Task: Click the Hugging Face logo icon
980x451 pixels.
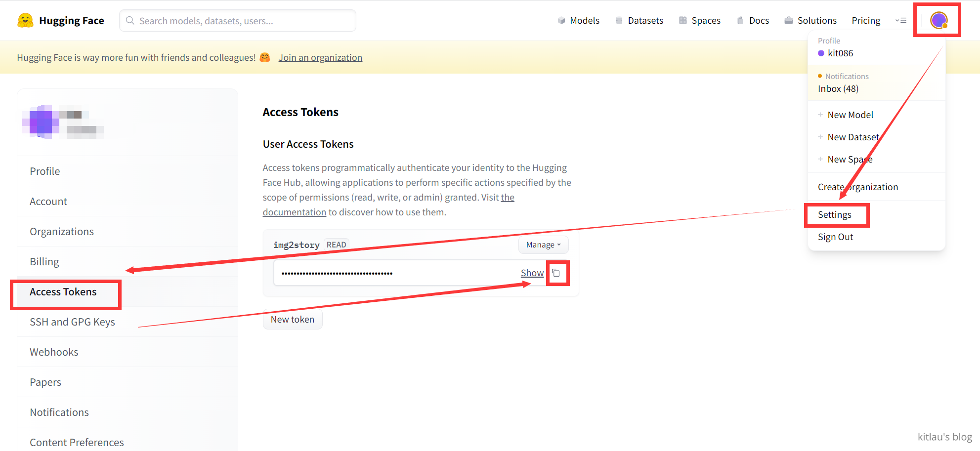Action: point(25,20)
